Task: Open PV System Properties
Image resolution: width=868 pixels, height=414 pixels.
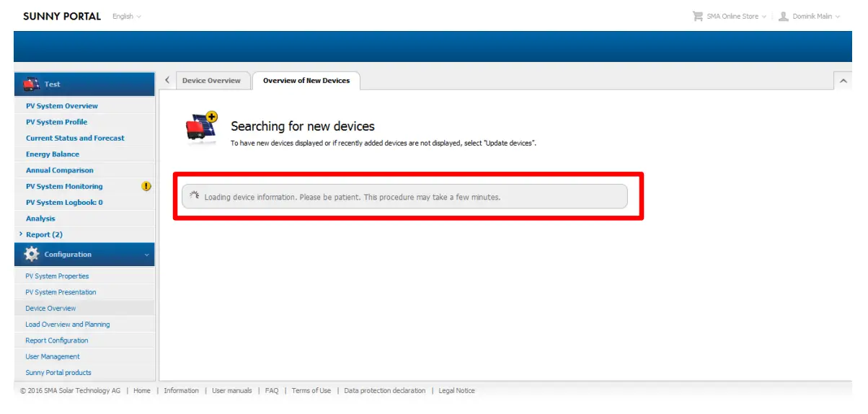Action: pyautogui.click(x=57, y=276)
